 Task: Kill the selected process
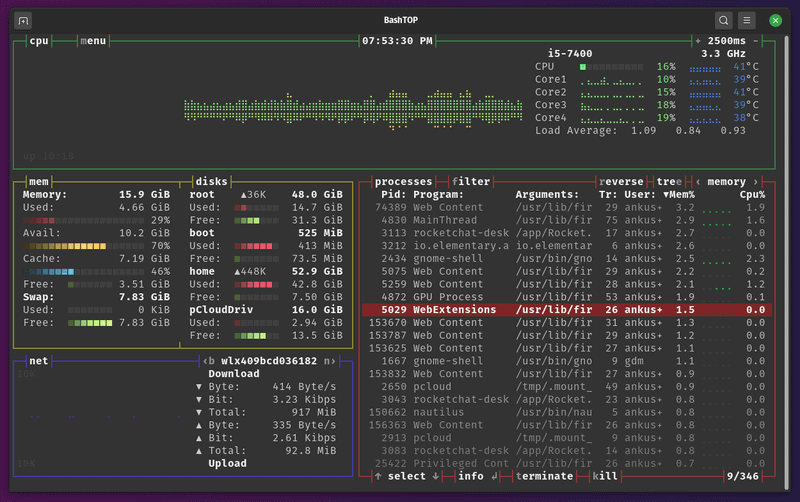[605, 476]
